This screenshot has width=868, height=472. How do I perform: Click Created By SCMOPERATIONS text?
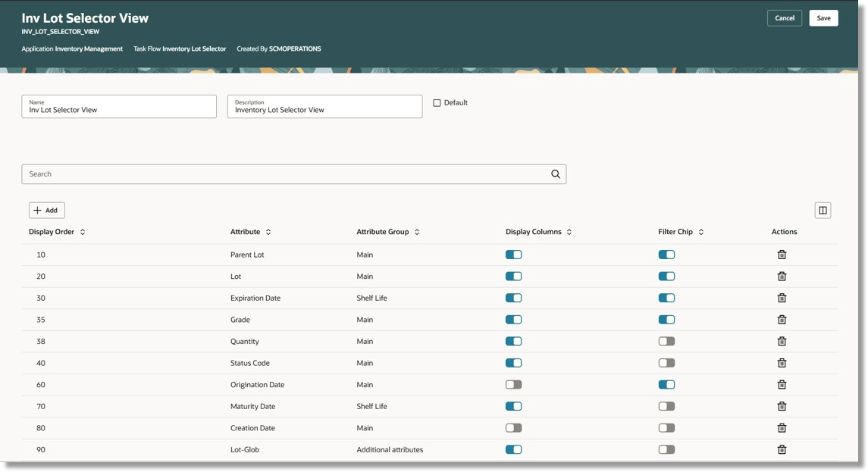pyautogui.click(x=279, y=48)
